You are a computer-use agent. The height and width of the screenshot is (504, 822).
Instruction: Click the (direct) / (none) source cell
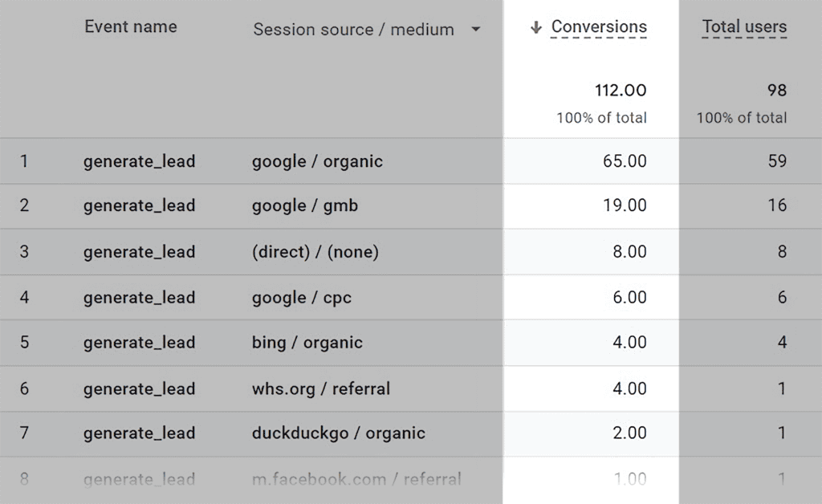pyautogui.click(x=315, y=252)
